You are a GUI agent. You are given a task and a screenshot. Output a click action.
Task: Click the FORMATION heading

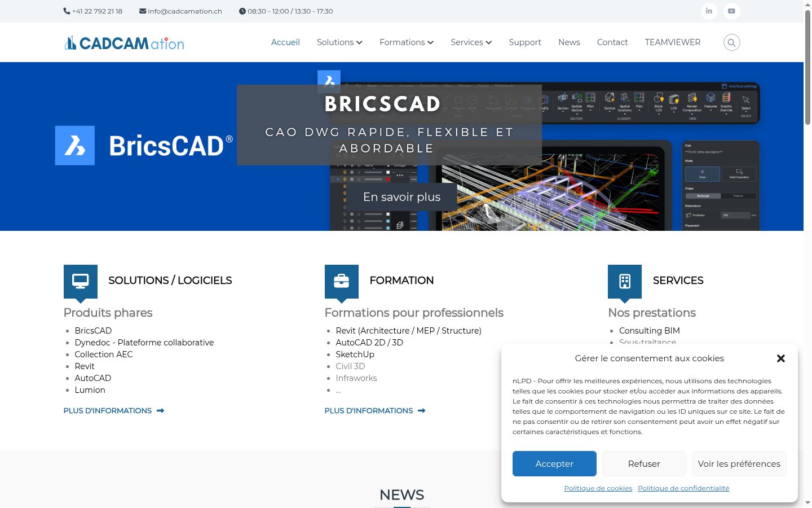[401, 281]
